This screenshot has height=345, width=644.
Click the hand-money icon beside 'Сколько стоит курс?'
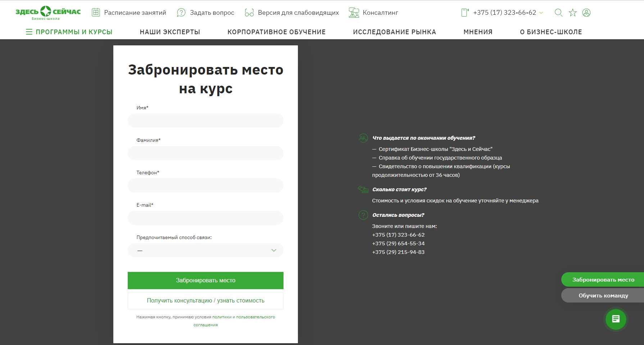pos(363,189)
